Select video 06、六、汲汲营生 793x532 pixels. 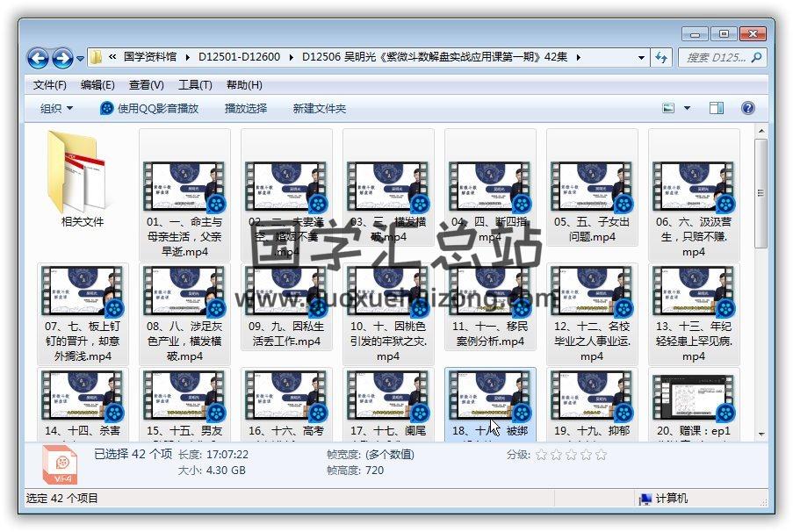pyautogui.click(x=694, y=195)
